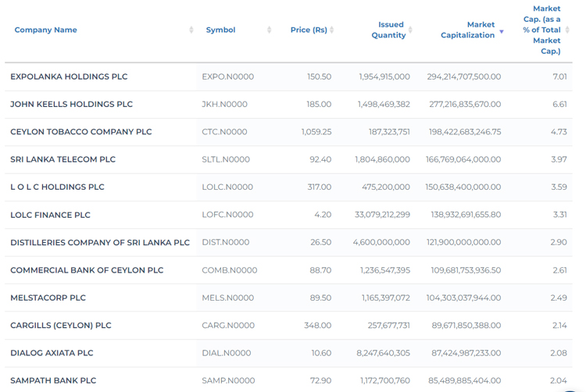
Task: Click issued quantity 4,600,000,000
Action: (381, 242)
